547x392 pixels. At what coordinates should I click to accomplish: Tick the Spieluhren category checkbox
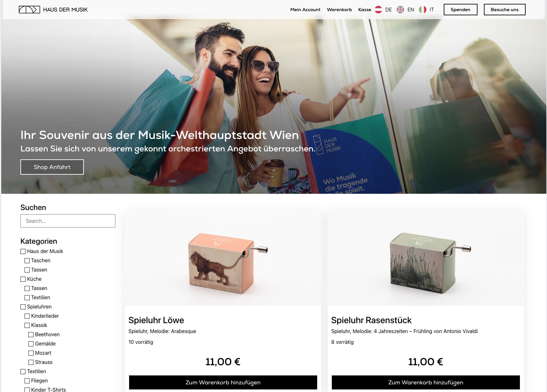tap(23, 307)
